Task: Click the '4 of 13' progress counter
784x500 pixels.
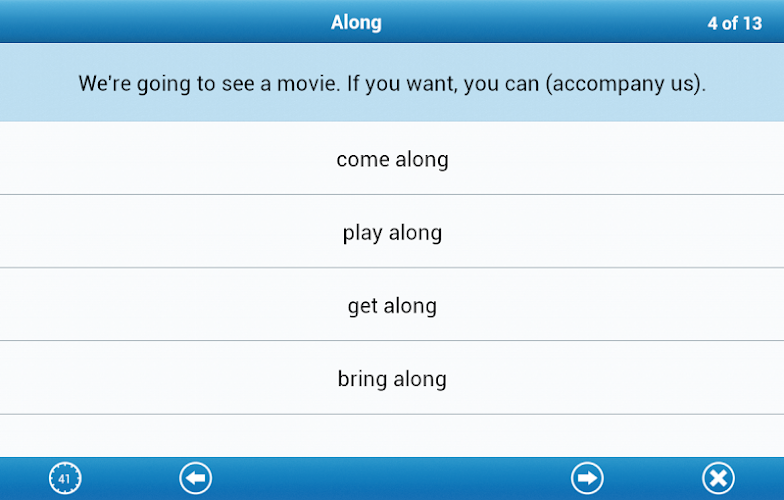Action: [734, 23]
